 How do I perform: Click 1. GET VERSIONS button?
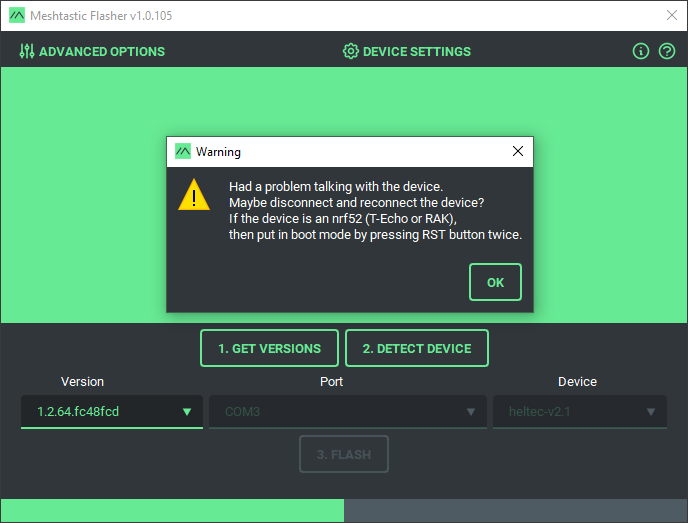click(x=269, y=348)
